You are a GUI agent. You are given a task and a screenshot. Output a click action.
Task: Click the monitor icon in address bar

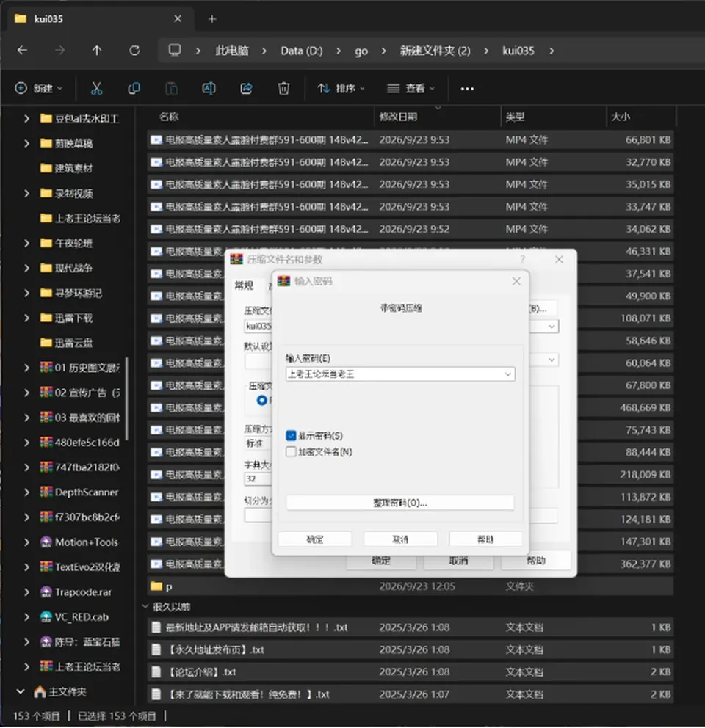[175, 50]
